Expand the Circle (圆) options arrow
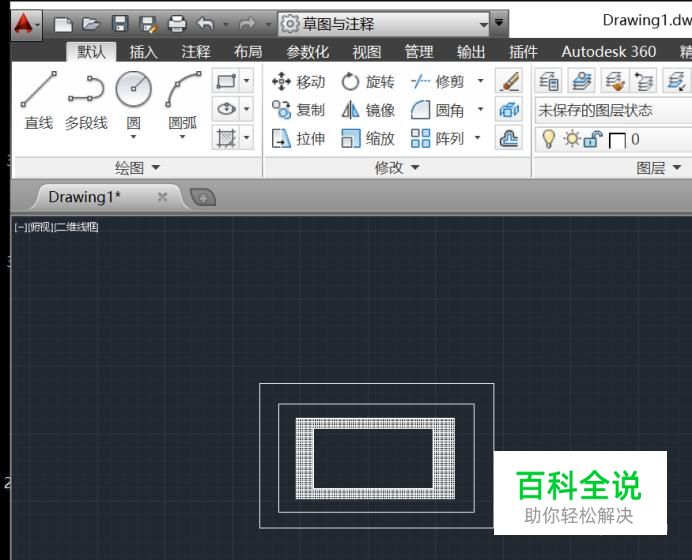The width and height of the screenshot is (692, 560). (133, 137)
